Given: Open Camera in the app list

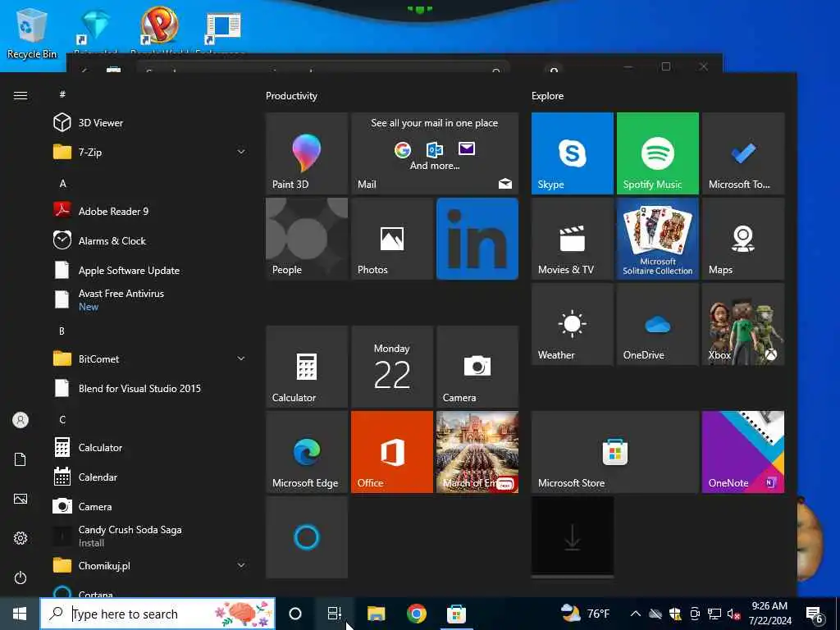Looking at the screenshot, I should pos(150,506).
